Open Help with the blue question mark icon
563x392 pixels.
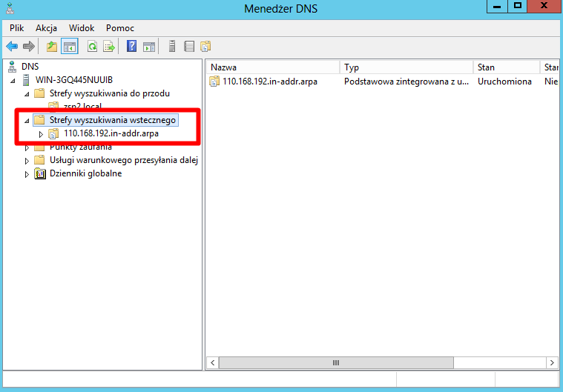tap(131, 47)
